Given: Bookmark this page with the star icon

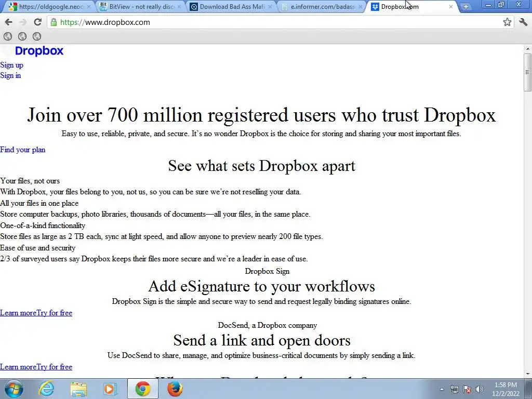Looking at the screenshot, I should pyautogui.click(x=507, y=22).
